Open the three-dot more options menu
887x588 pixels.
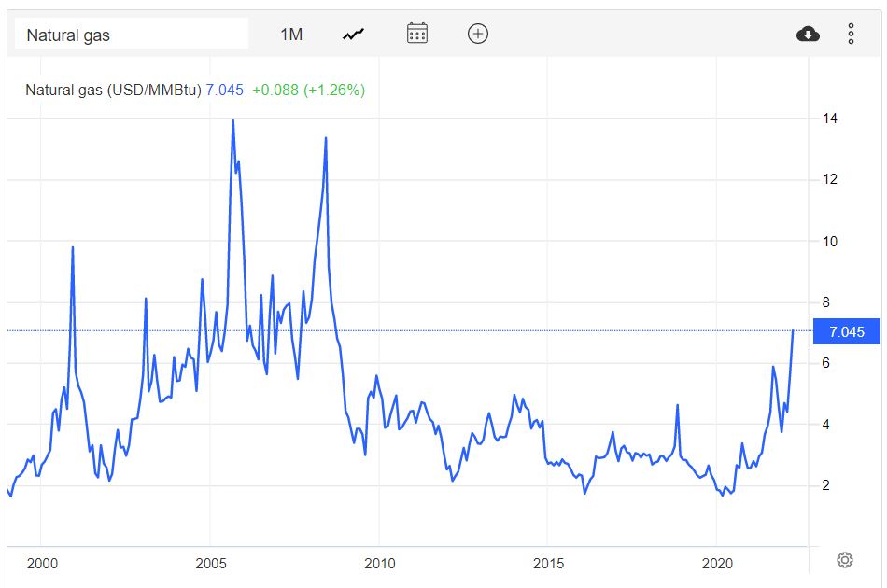[x=851, y=34]
